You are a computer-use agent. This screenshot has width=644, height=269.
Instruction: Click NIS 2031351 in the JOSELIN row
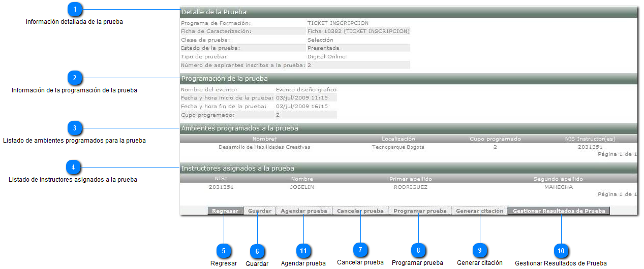coord(221,187)
